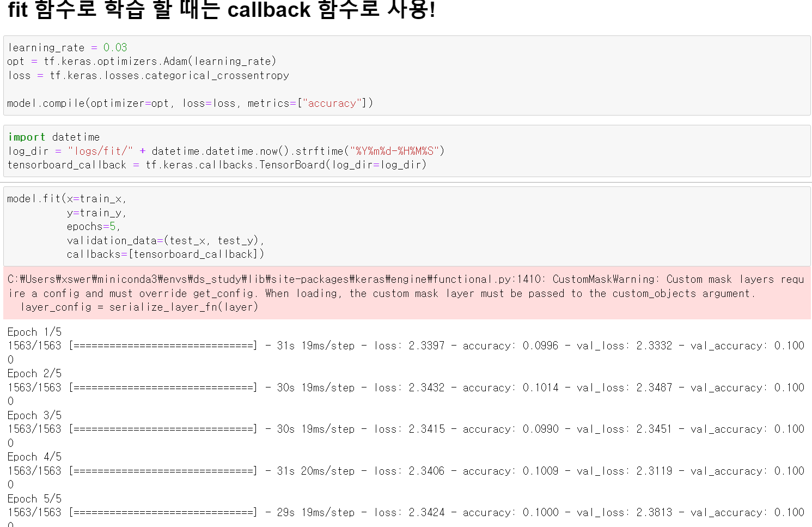The image size is (812, 527).
Task: Click the epoch 1 progress bar
Action: point(163,346)
